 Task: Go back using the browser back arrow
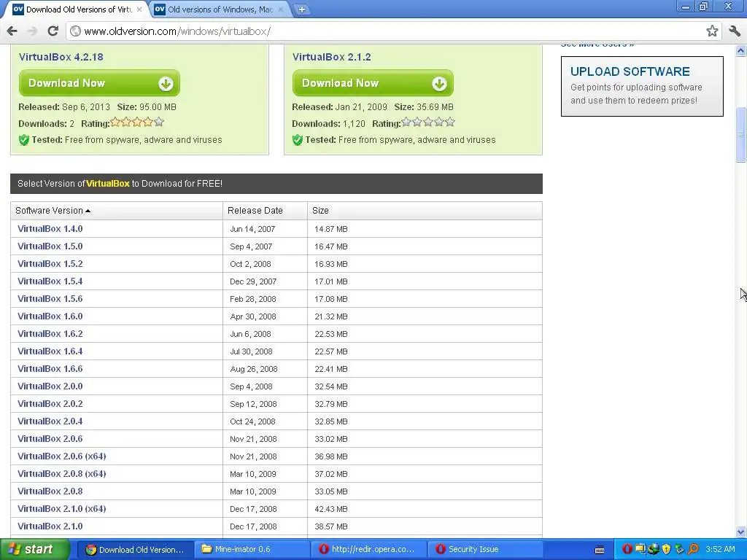tap(12, 31)
